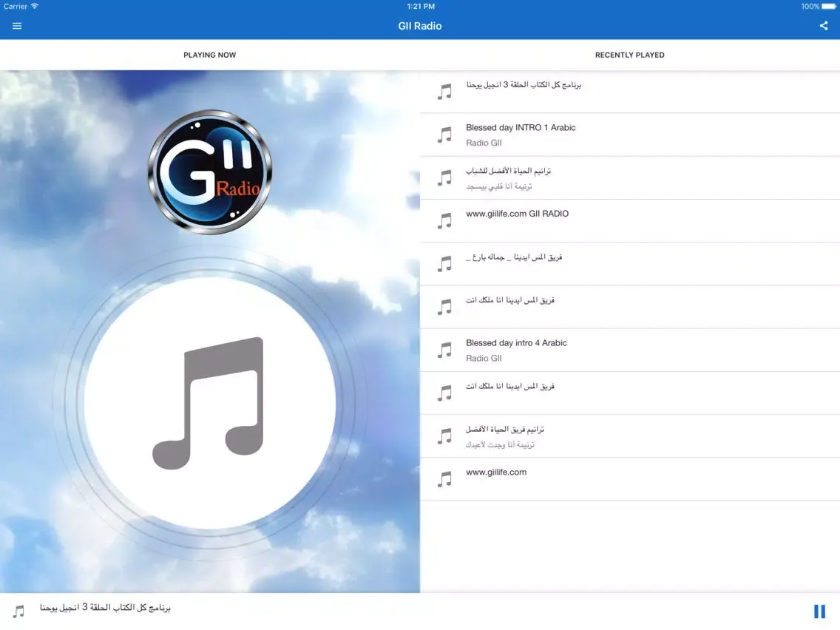Tap the large music note artwork
The image size is (840, 630).
210,403
